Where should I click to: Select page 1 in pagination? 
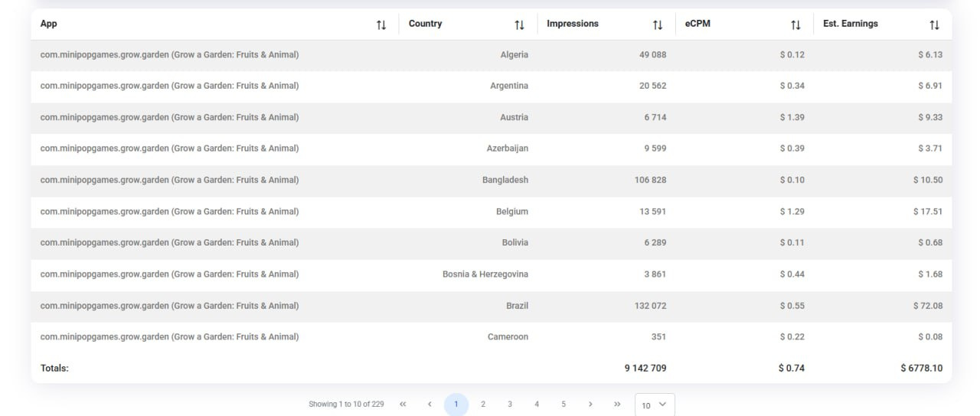click(x=456, y=404)
